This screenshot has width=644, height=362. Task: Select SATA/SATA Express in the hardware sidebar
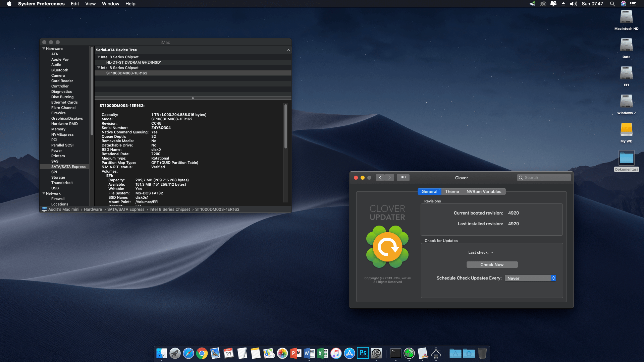tap(68, 167)
